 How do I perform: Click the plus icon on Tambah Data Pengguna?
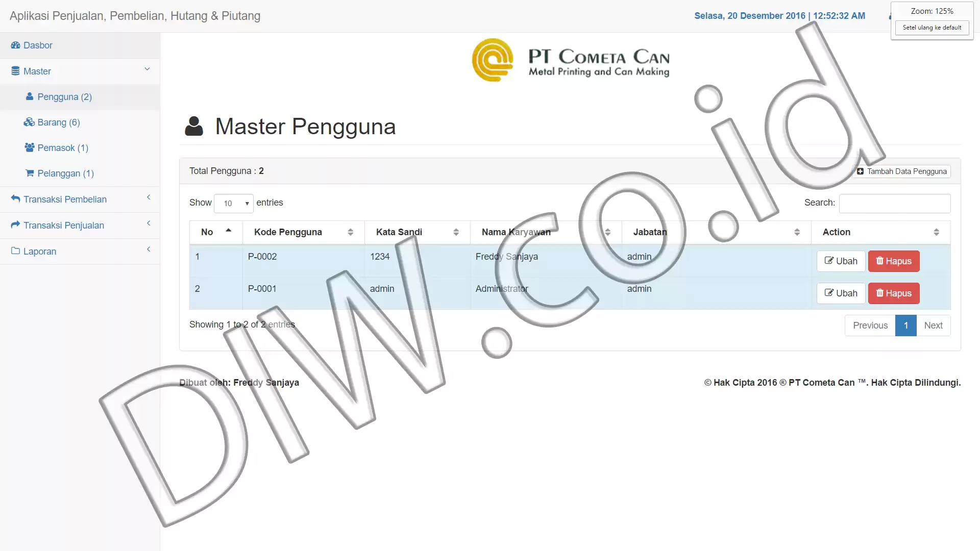tap(860, 171)
